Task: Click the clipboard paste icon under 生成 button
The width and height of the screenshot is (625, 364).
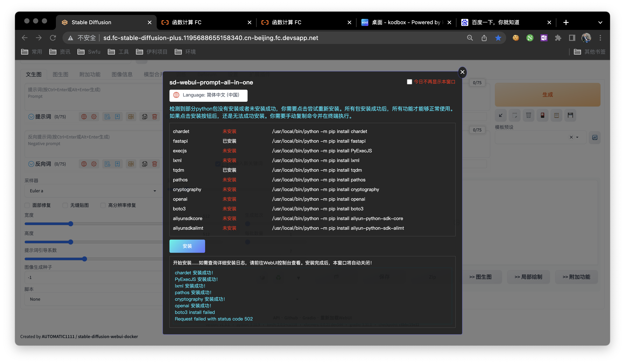Action: pos(556,115)
